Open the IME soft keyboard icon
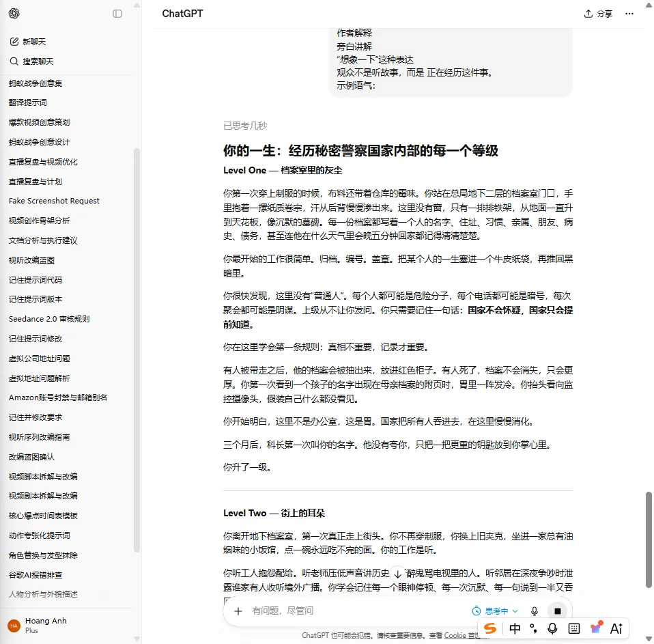 (x=574, y=628)
